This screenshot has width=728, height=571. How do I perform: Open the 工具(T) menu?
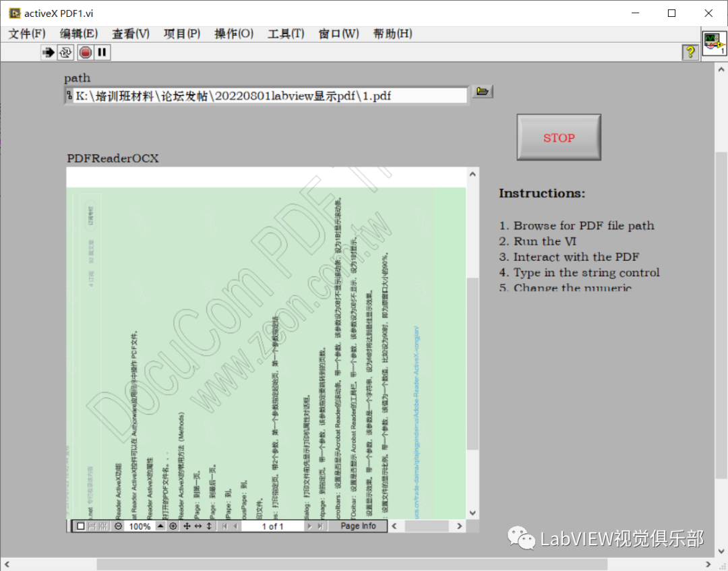[x=286, y=34]
